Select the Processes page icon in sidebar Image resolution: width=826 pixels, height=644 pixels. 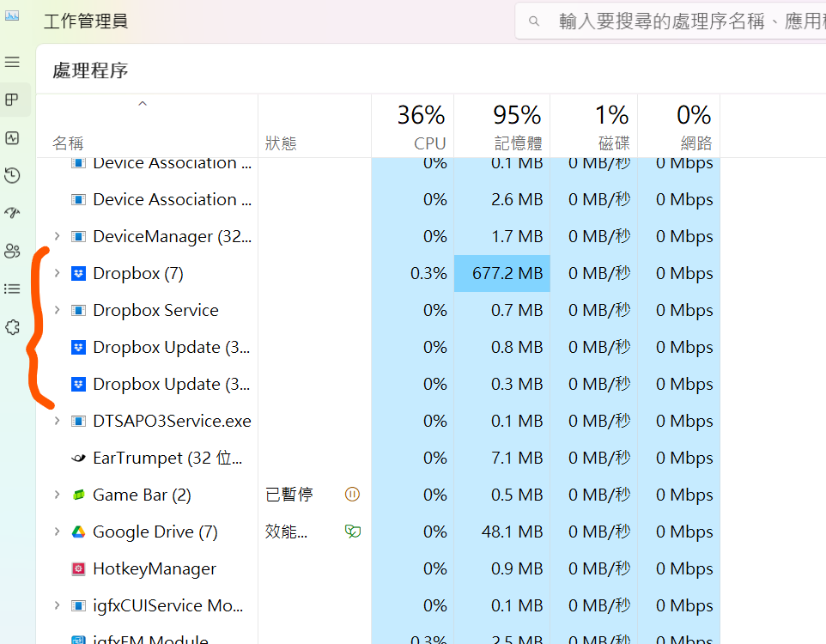(x=12, y=100)
